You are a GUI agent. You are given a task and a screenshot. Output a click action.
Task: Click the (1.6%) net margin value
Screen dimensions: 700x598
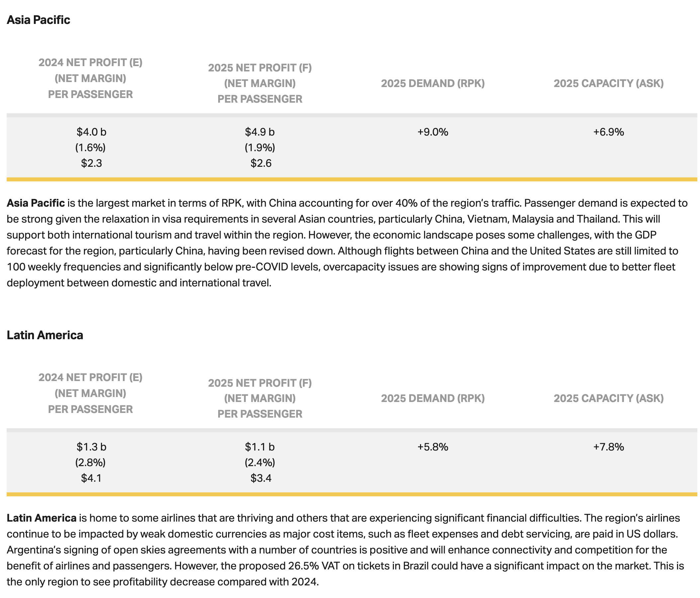coord(90,148)
